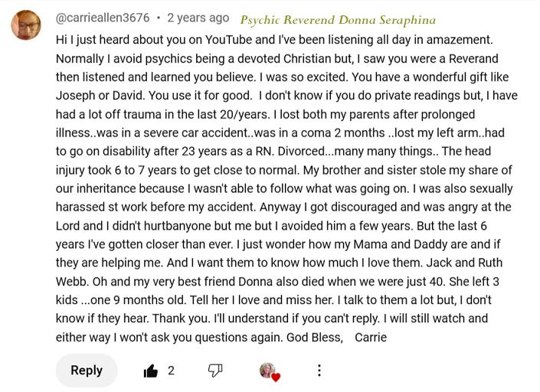540x392 pixels.
Task: Click "Joseph or David" in the comment text
Action: click(x=99, y=96)
